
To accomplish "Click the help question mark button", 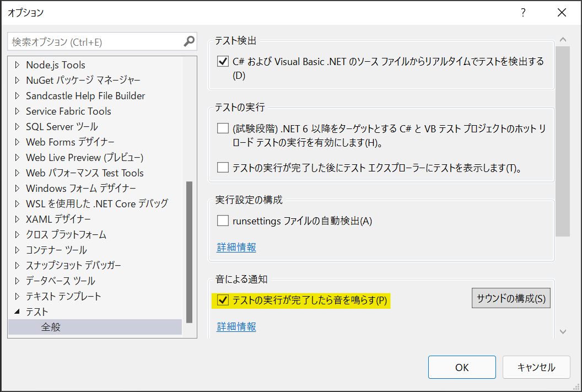I will pyautogui.click(x=523, y=13).
